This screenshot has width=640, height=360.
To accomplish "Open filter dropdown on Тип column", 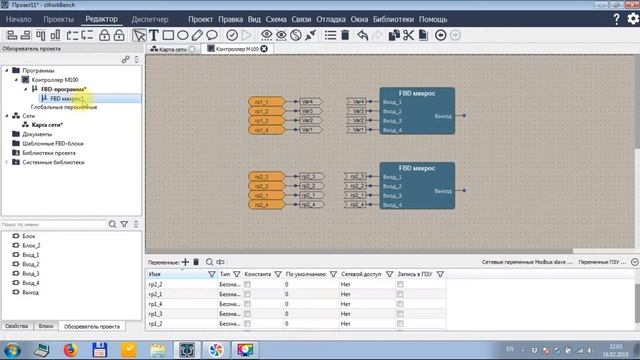I will (x=236, y=274).
